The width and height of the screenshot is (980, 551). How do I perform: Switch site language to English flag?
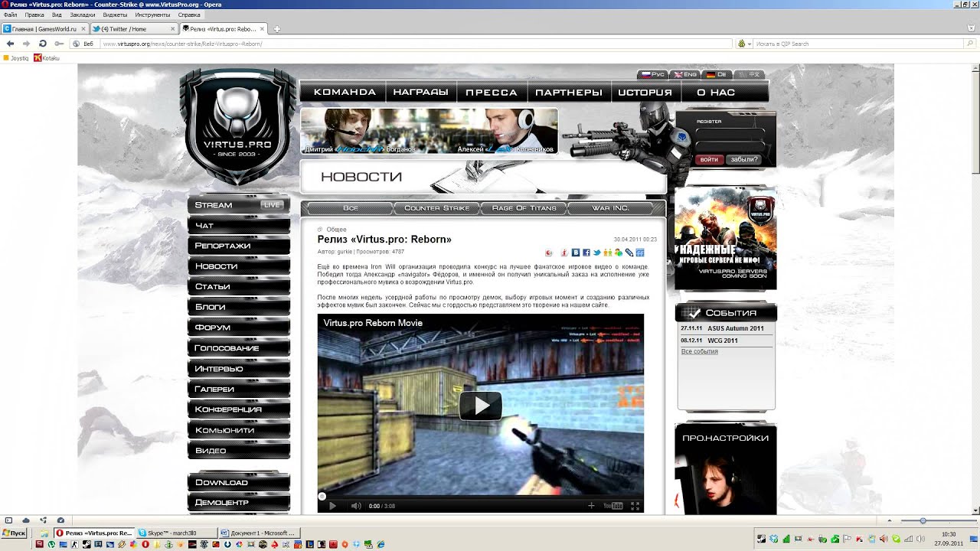[685, 74]
